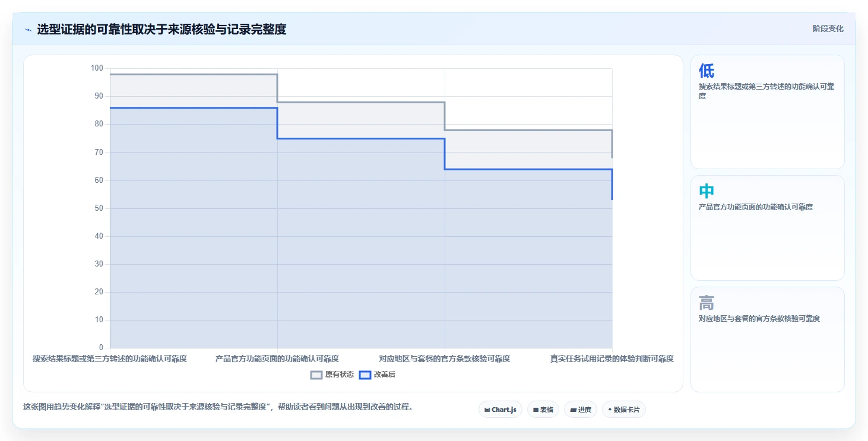This screenshot has width=868, height=441.
Task: Click the icon in Chart.js chip
Action: click(x=487, y=410)
